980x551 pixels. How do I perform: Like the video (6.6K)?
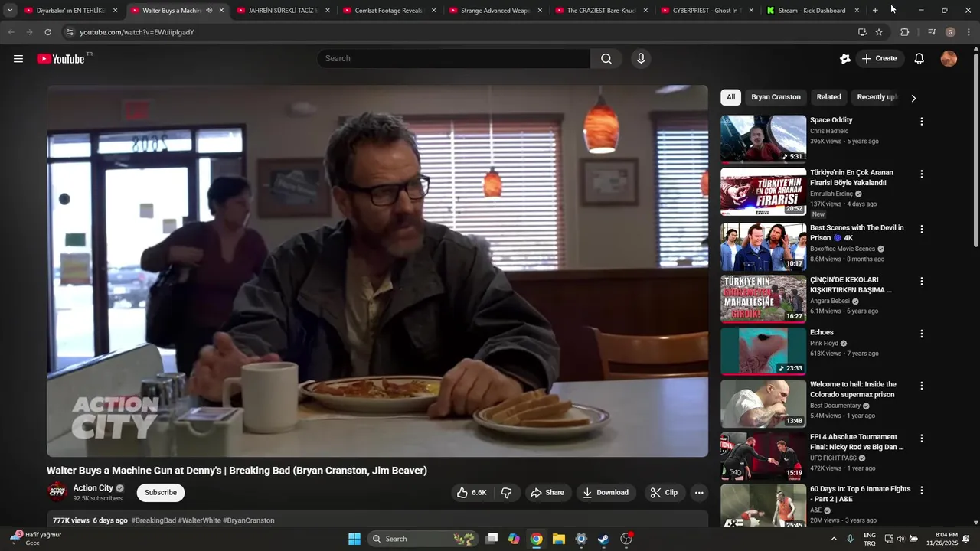472,493
